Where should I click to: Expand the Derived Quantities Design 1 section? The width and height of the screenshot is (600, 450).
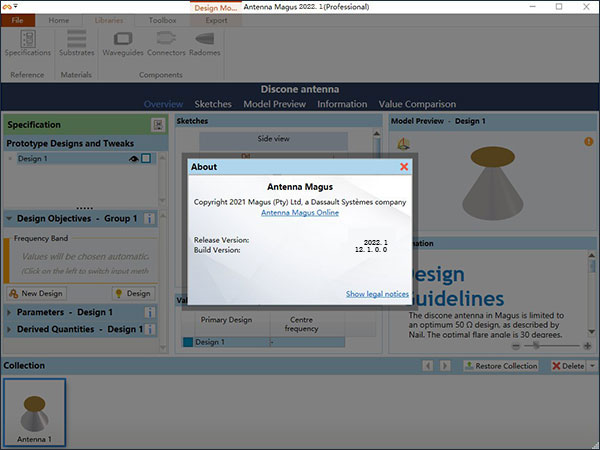click(10, 329)
